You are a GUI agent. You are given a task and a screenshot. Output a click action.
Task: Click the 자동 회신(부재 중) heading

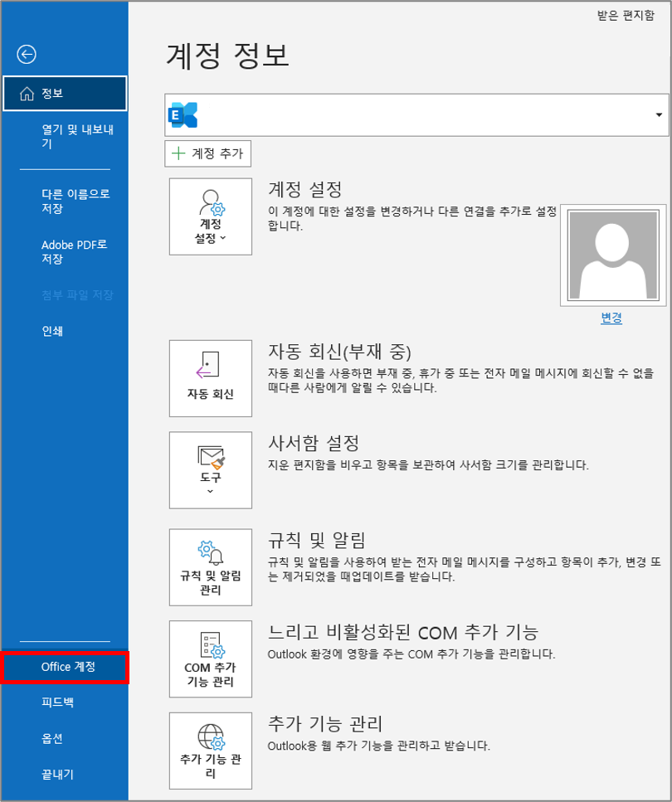339,352
